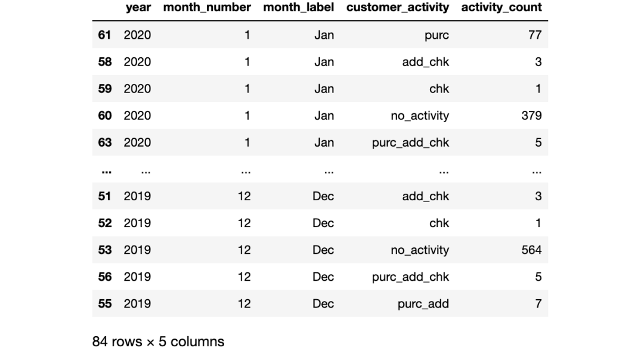Click the purc_add cell in row 55
This screenshot has width=644, height=360.
point(423,304)
